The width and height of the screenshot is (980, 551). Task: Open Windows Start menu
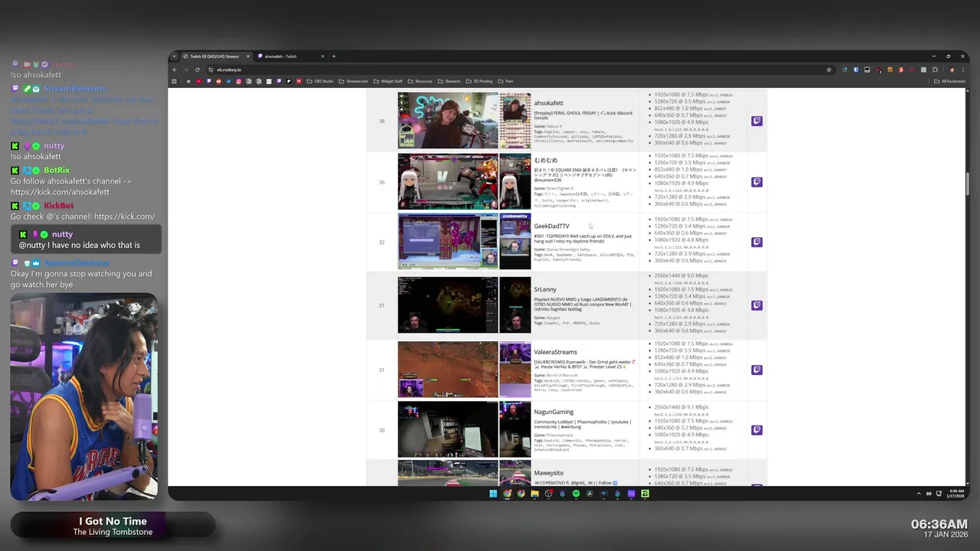(x=493, y=494)
